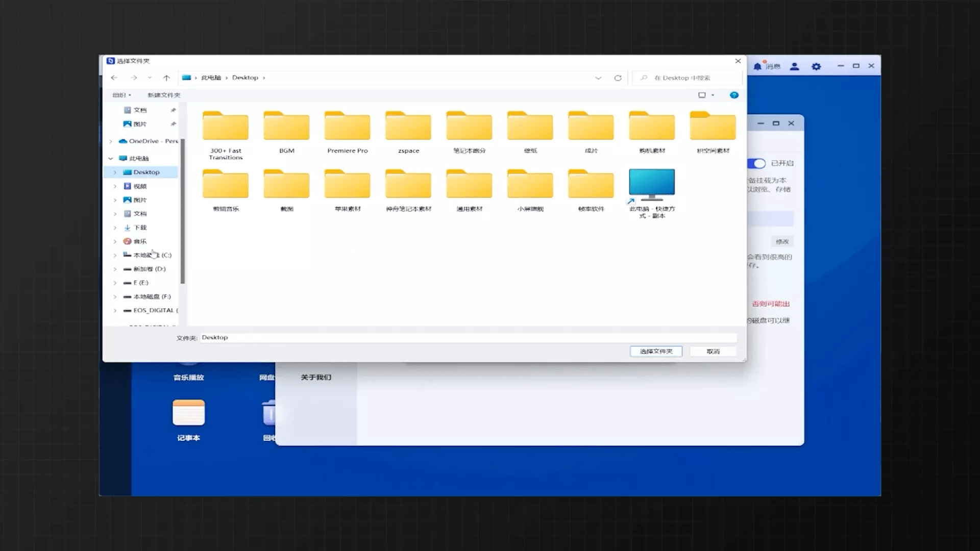This screenshot has height=551, width=980.
Task: Select the Premiere Pro folder
Action: [347, 132]
